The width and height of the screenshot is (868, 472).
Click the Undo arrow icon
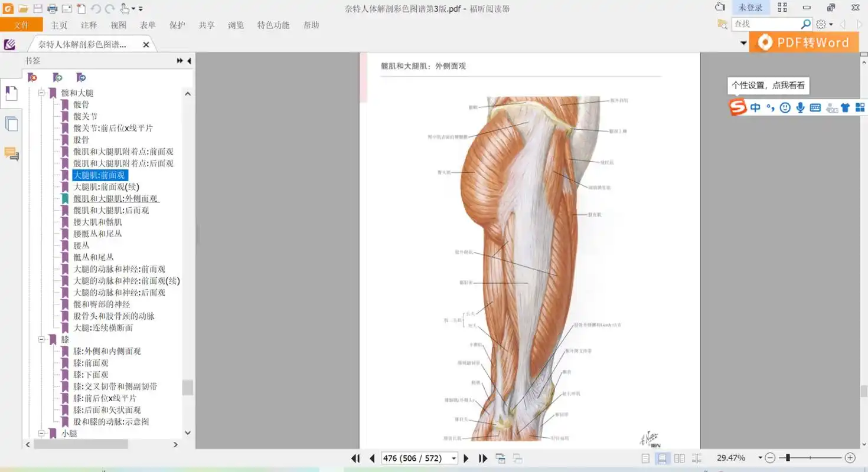click(96, 8)
